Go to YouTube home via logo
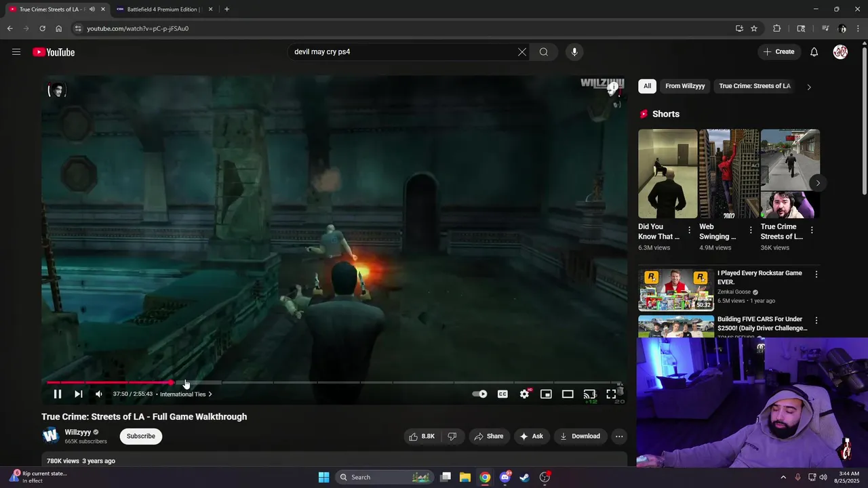 [x=54, y=52]
